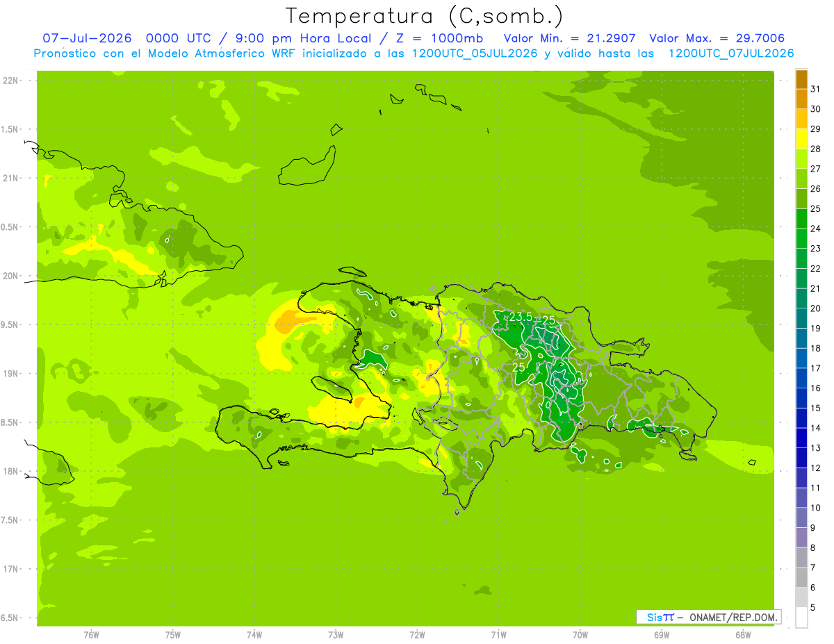Click the "0000 UTC" time text
Image resolution: width=834 pixels, height=644 pixels.
tap(179, 38)
